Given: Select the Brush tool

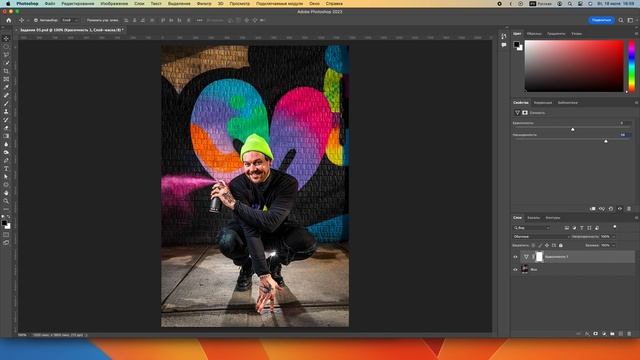Looking at the screenshot, I should click(6, 104).
